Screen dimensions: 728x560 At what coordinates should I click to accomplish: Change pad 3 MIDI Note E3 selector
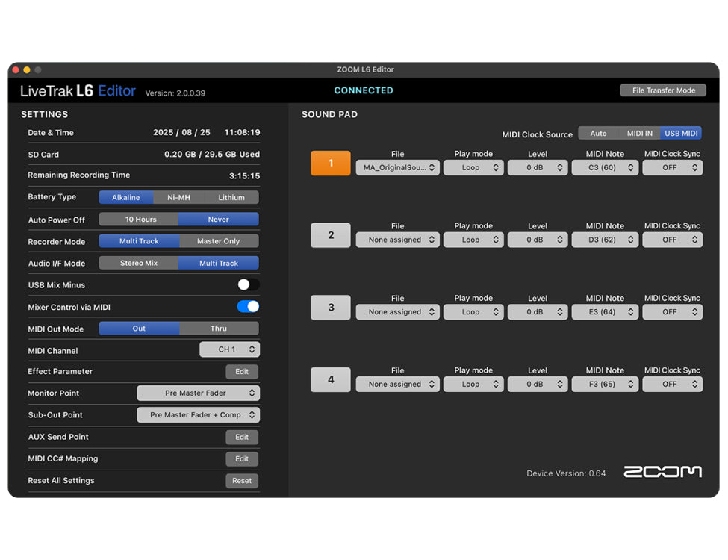tap(604, 312)
